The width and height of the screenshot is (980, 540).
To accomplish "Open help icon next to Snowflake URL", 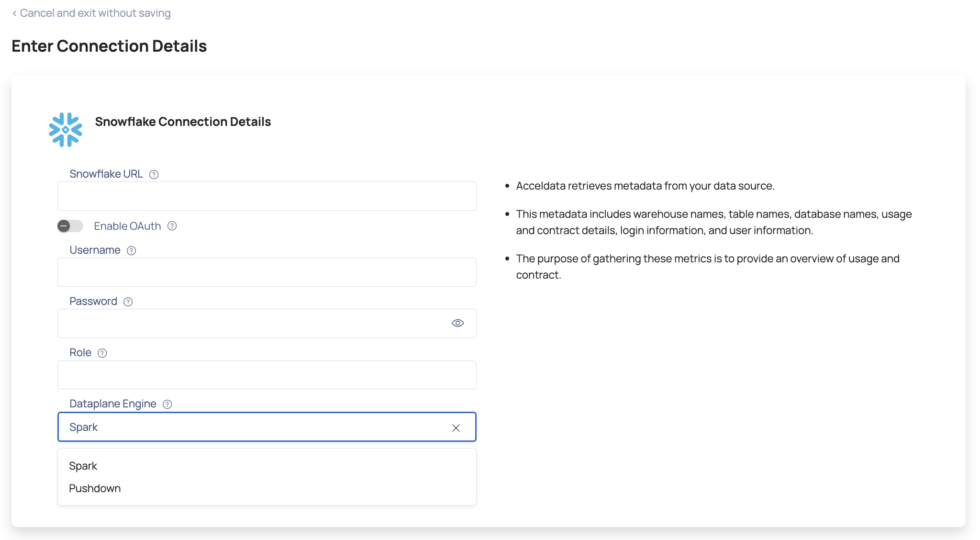I will click(x=154, y=174).
